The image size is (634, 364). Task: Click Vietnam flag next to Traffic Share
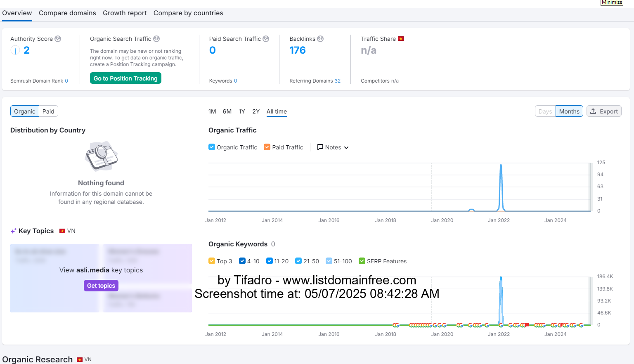tap(400, 39)
